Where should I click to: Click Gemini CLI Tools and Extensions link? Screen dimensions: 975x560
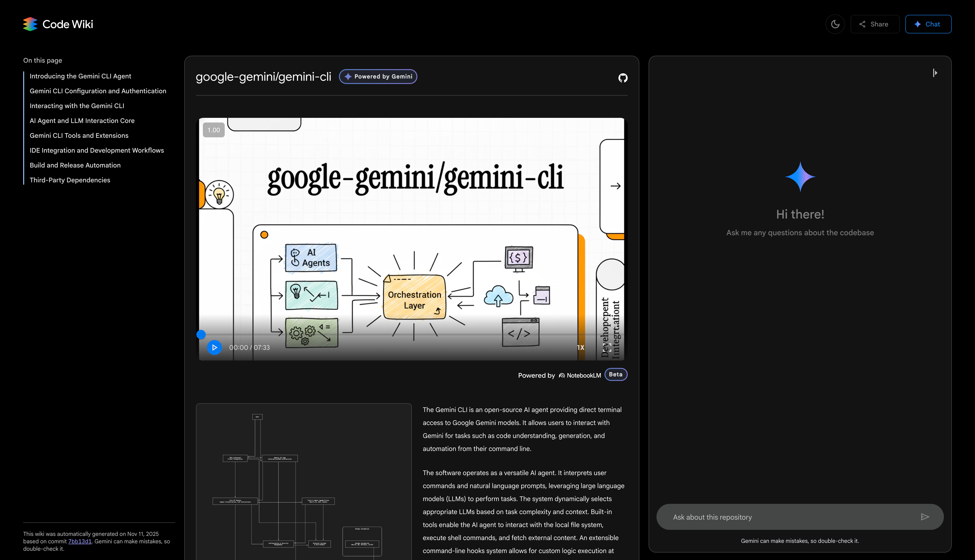[x=79, y=135]
